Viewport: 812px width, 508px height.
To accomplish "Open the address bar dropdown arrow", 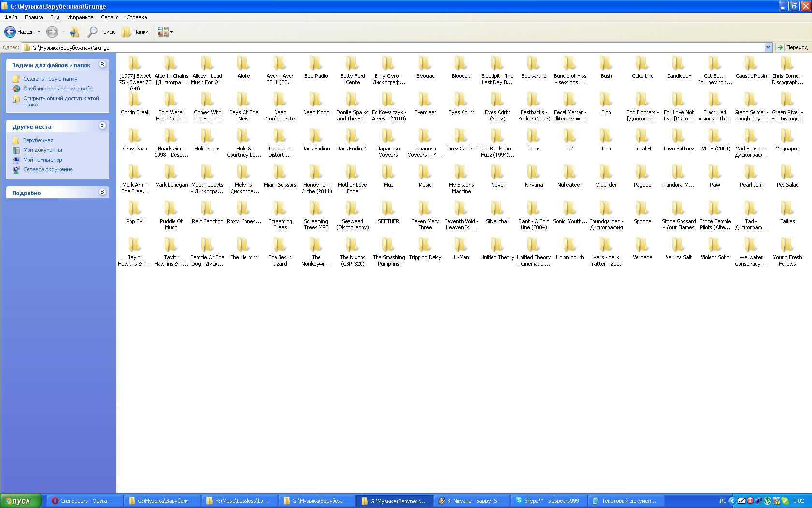I will click(x=768, y=47).
